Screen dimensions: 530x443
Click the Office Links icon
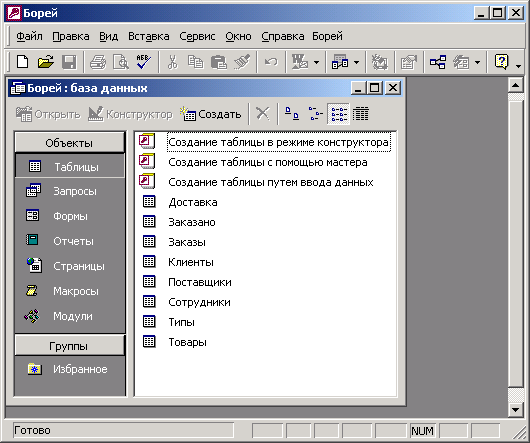[300, 62]
